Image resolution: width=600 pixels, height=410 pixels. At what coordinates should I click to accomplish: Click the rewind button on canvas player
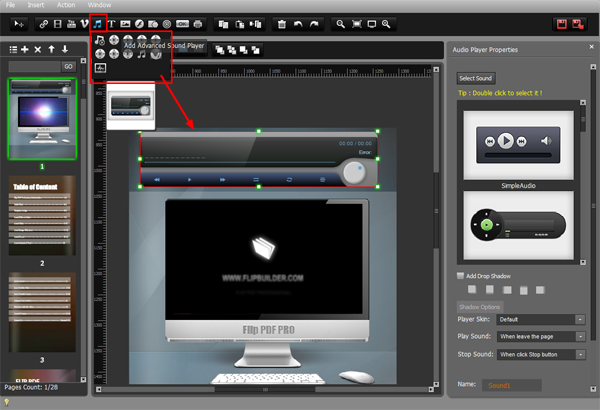click(157, 180)
